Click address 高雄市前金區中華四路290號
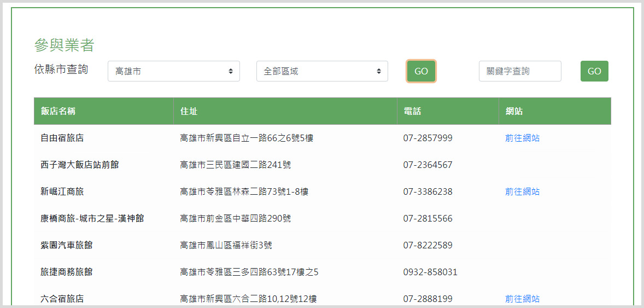The height and width of the screenshot is (308, 644). tap(235, 218)
